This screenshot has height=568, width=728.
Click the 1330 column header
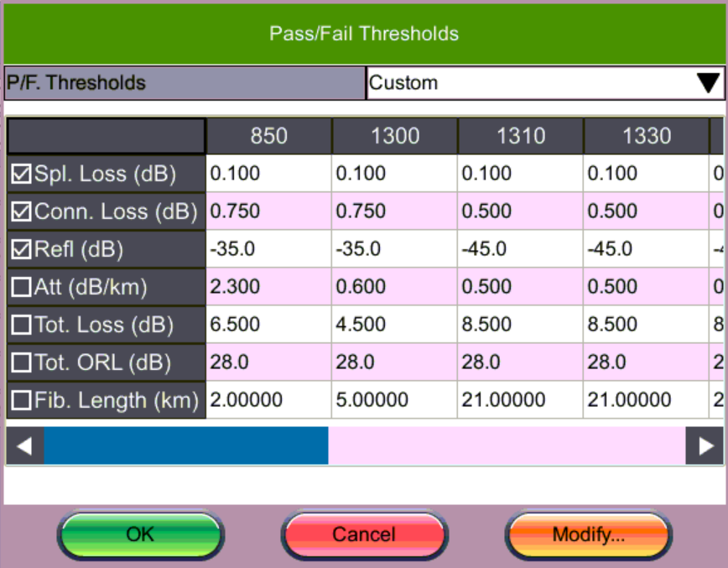click(x=646, y=136)
